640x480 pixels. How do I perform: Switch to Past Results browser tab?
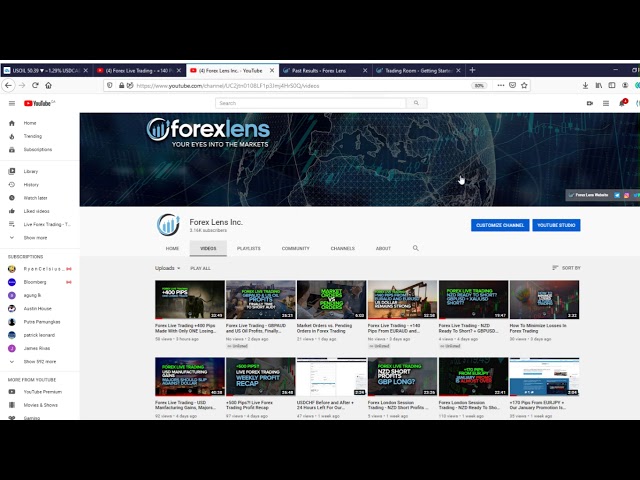(x=320, y=70)
